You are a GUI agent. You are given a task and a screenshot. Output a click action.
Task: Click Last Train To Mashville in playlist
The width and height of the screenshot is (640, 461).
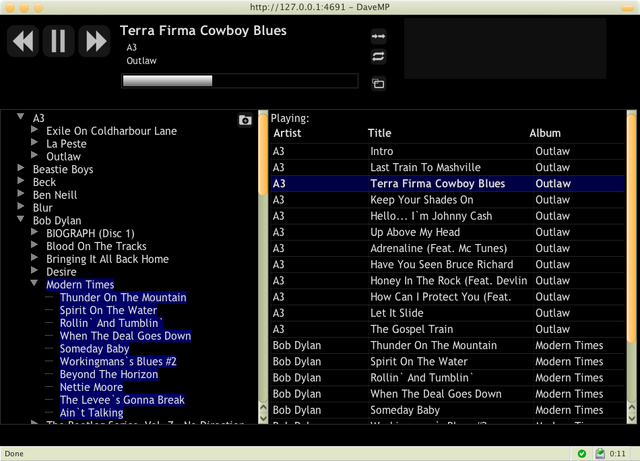(x=448, y=167)
